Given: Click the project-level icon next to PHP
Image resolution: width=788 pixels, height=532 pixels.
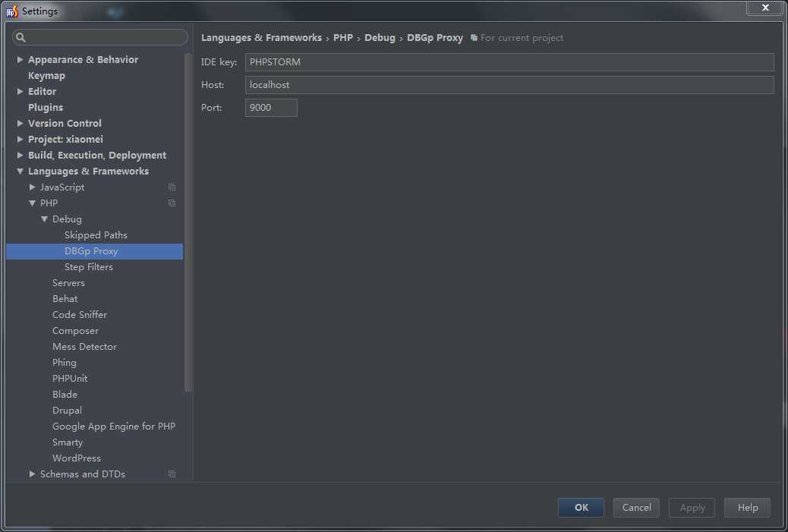Looking at the screenshot, I should [x=172, y=203].
